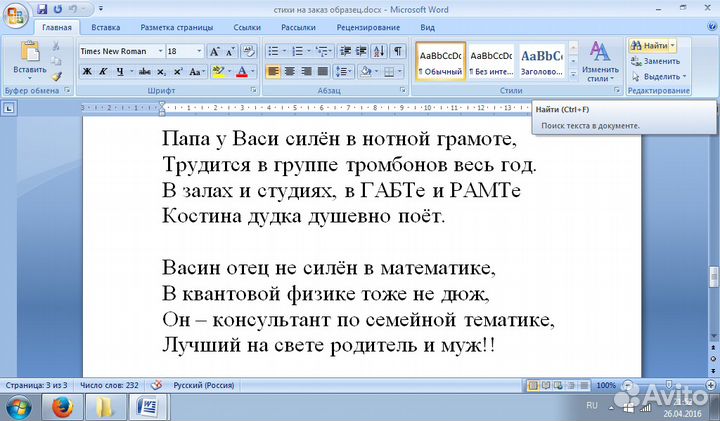The width and height of the screenshot is (720, 421).
Task: Apply subscript formatting
Action: pos(161,72)
